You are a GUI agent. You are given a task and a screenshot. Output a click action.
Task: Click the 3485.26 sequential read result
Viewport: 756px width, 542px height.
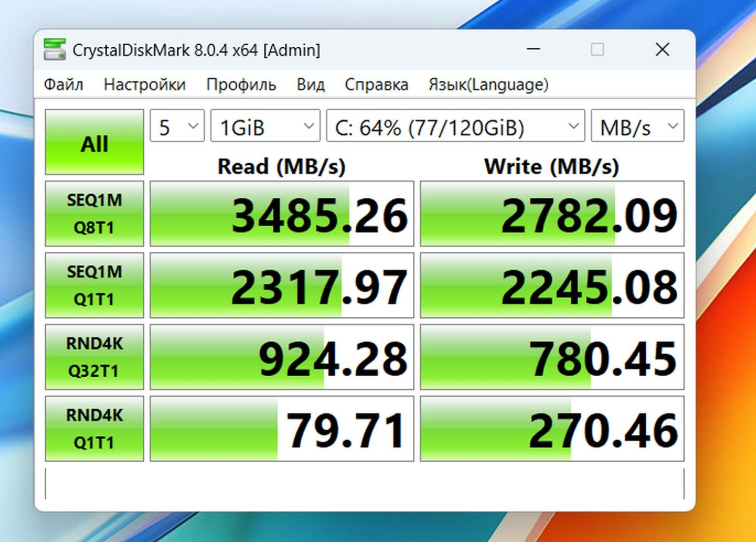pos(282,214)
